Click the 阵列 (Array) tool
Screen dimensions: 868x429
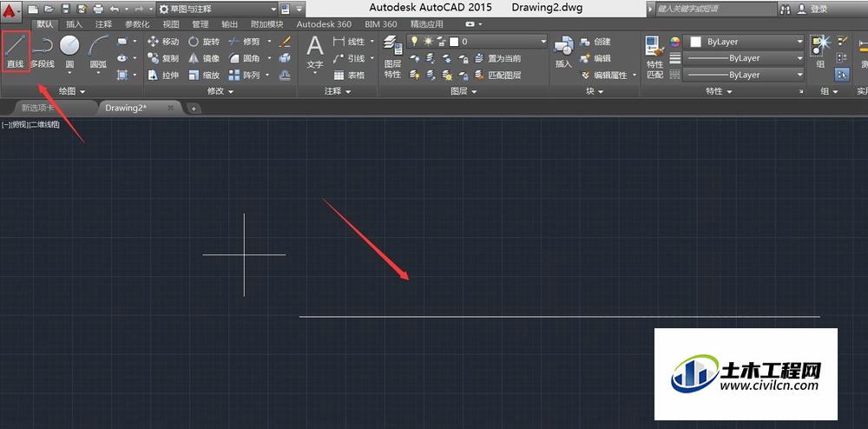(x=244, y=75)
